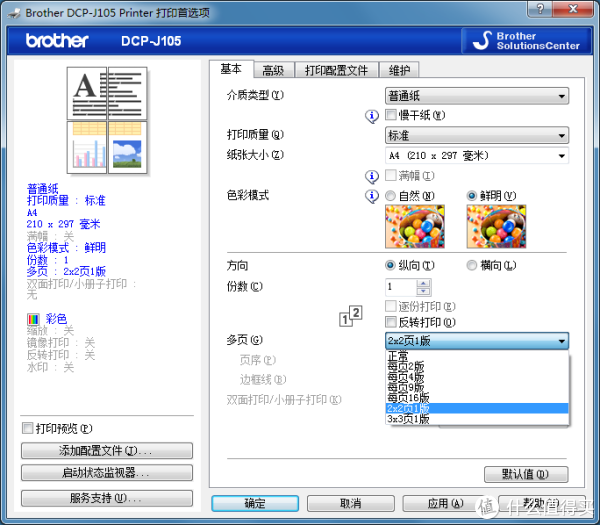Image resolution: width=600 pixels, height=525 pixels.
Task: Click the 启动状态监视器 button
Action: coord(107,473)
